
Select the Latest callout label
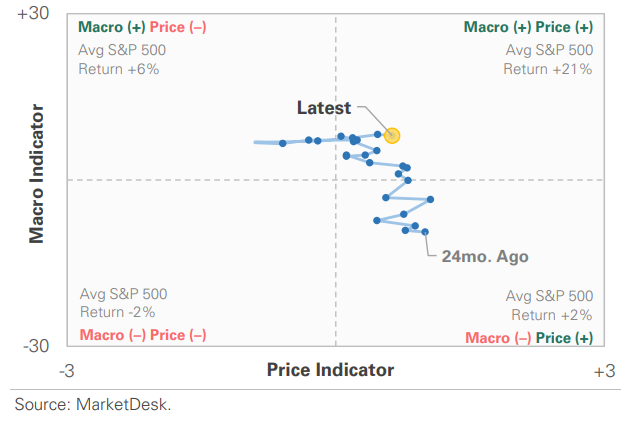(324, 108)
